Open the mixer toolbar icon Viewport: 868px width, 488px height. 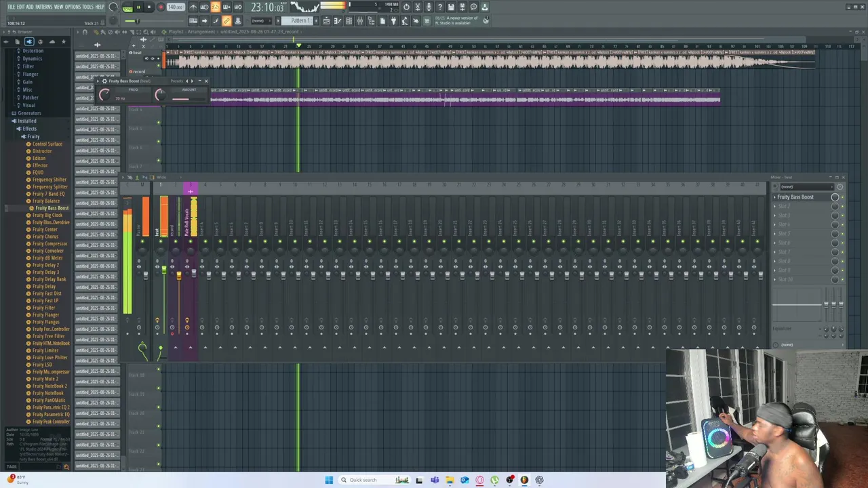(x=360, y=20)
